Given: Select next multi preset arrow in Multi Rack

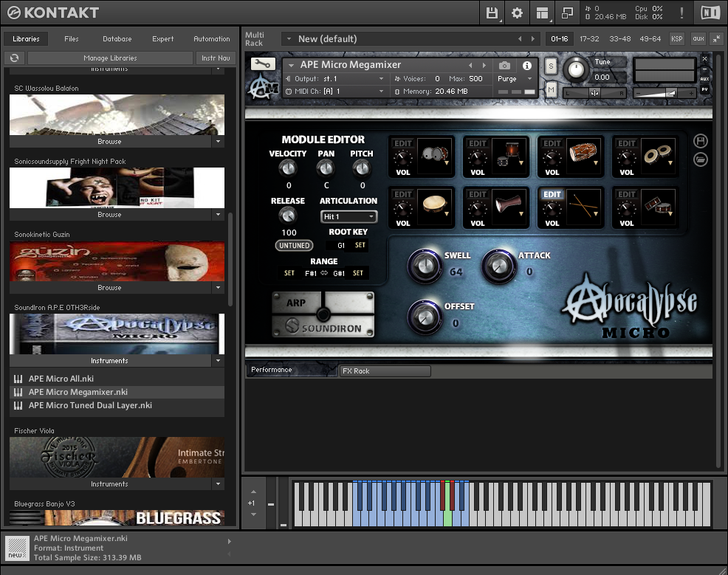Looking at the screenshot, I should click(x=533, y=39).
